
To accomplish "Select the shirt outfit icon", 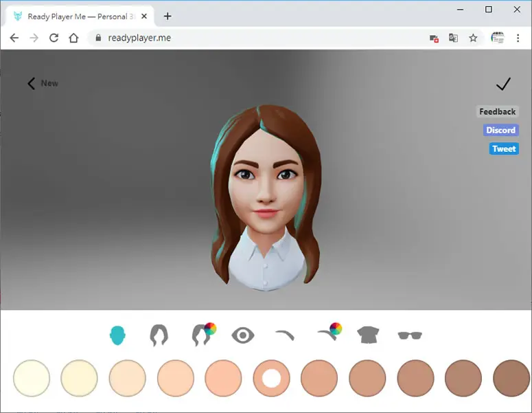I will 368,335.
